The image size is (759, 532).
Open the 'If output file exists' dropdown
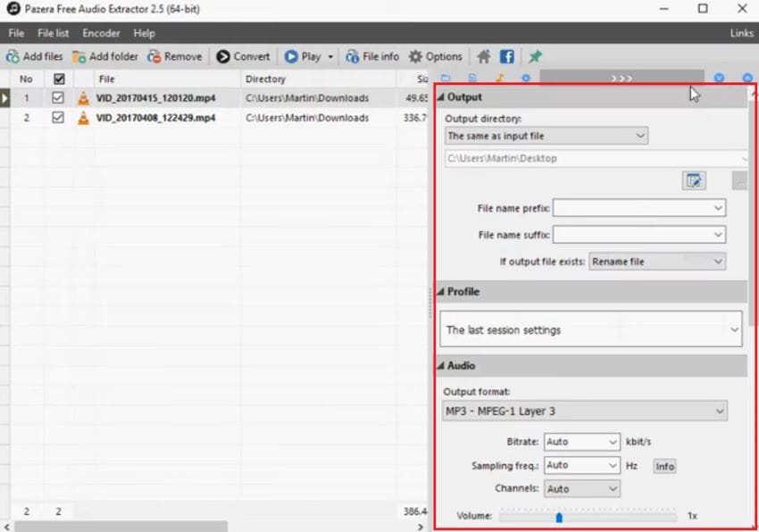click(x=657, y=262)
